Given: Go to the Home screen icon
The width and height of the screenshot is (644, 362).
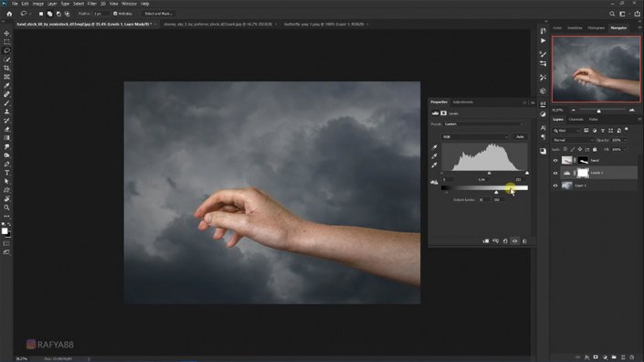Looking at the screenshot, I should click(x=9, y=14).
